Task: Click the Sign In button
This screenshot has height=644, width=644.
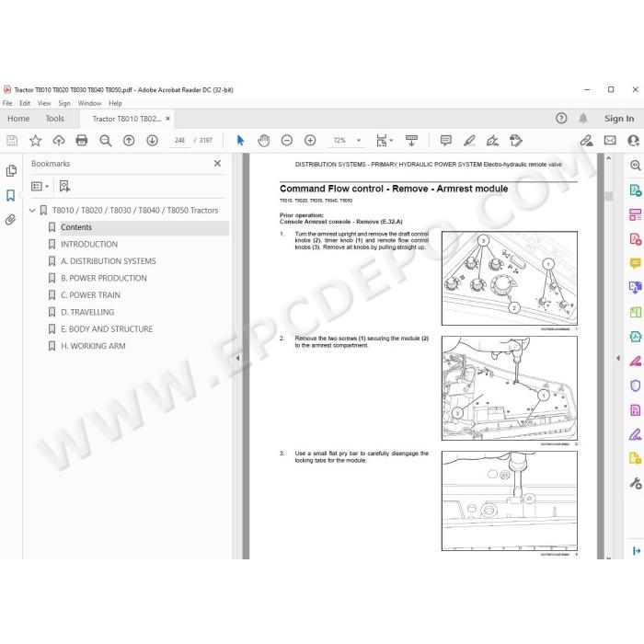Action: click(x=619, y=119)
